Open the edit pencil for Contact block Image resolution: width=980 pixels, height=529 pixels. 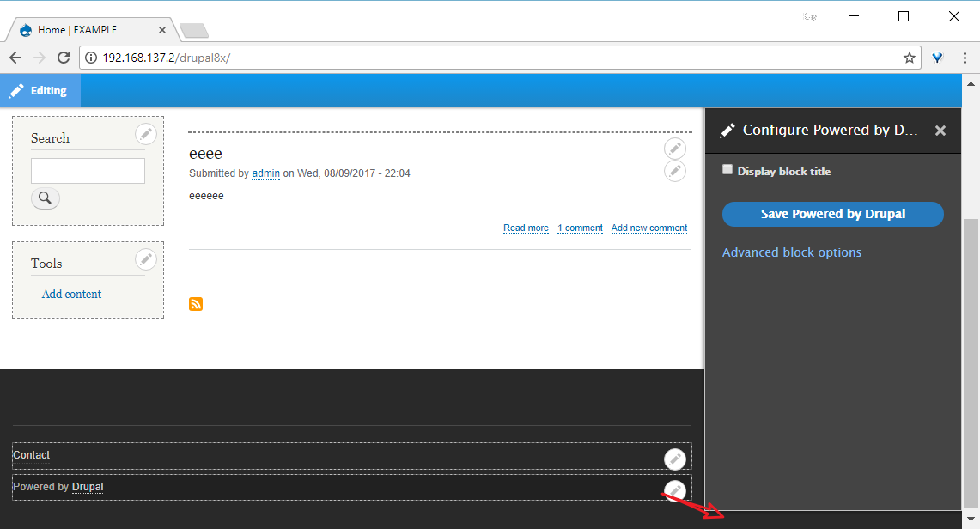[674, 459]
